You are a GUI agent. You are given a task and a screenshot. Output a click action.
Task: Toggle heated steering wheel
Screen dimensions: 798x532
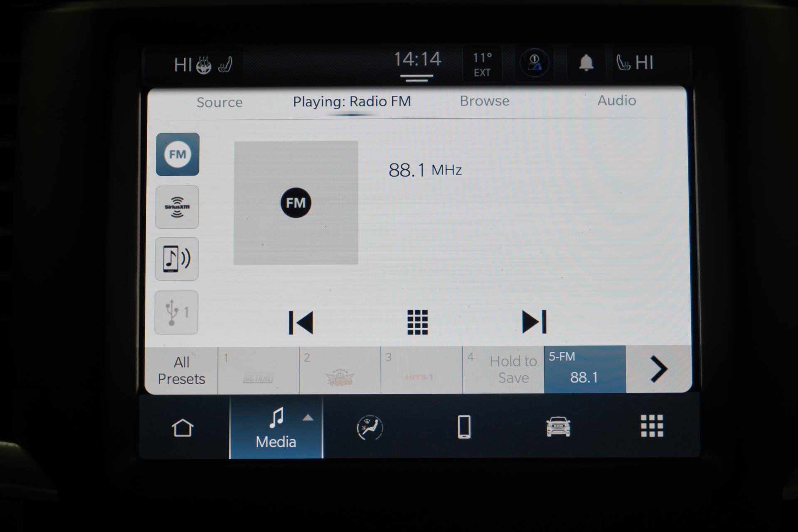204,65
